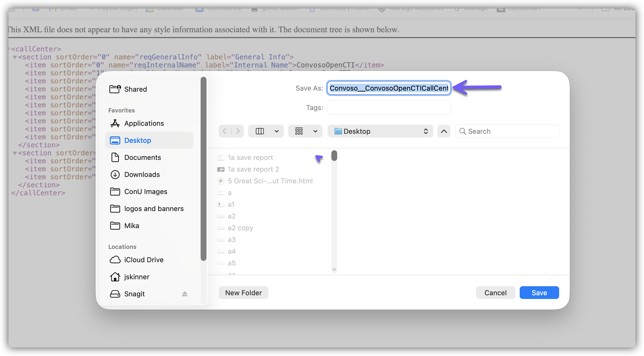The width and height of the screenshot is (644, 356).
Task: Open jskinner home folder
Action: point(137,277)
